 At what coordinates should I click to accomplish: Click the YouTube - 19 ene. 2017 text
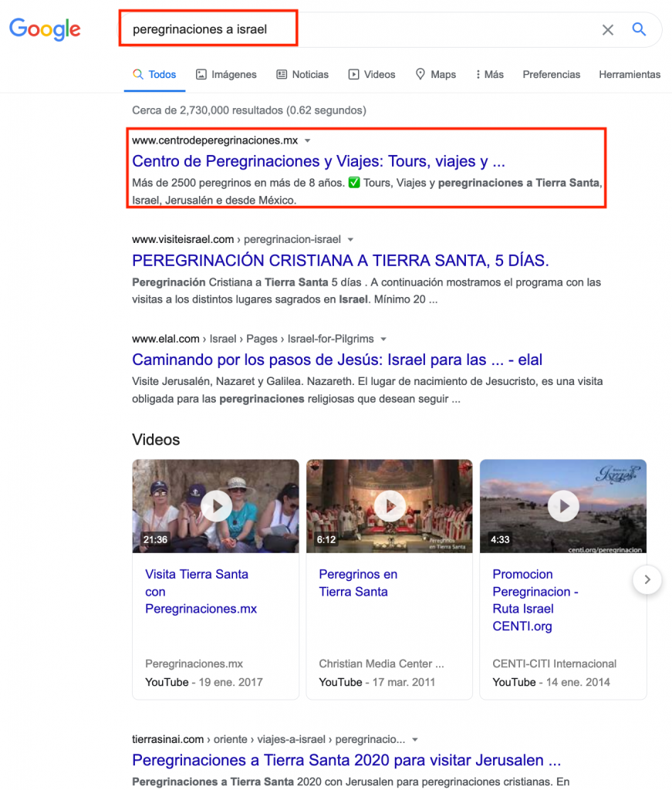(204, 682)
